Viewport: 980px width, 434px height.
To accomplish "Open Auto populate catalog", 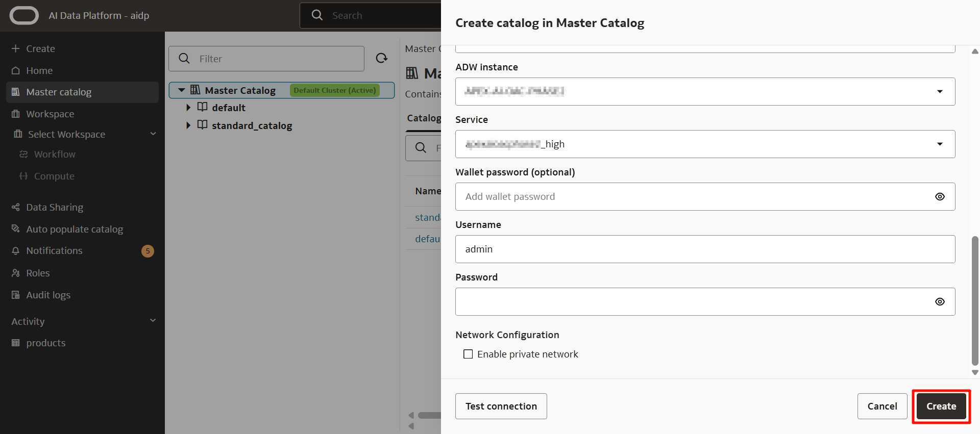I will 75,229.
